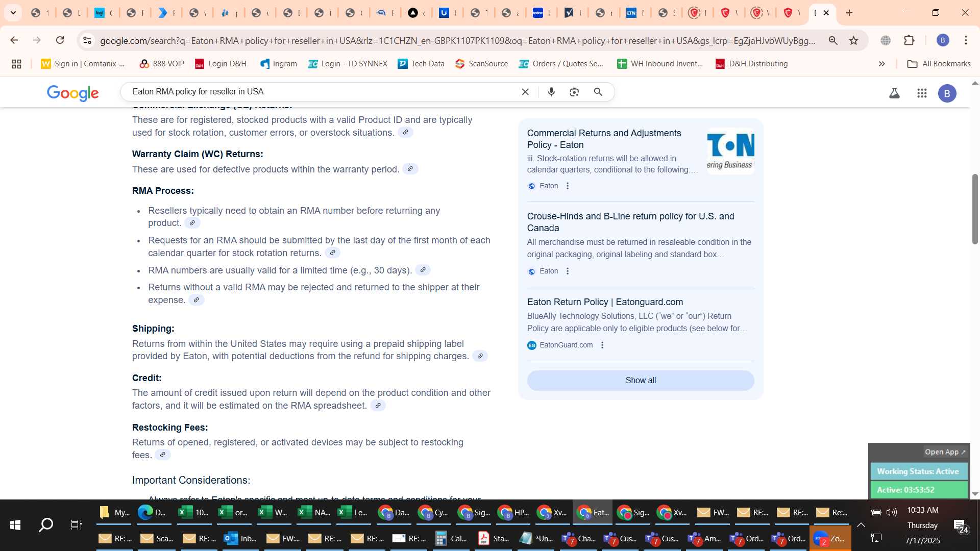980x551 pixels.
Task: Open Eaton Return Policy Eatonguard.com result
Action: (x=605, y=302)
